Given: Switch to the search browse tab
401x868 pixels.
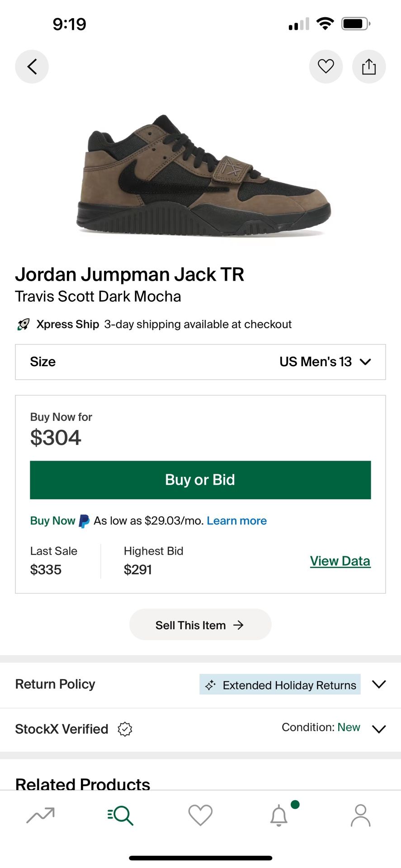Looking at the screenshot, I should (120, 815).
